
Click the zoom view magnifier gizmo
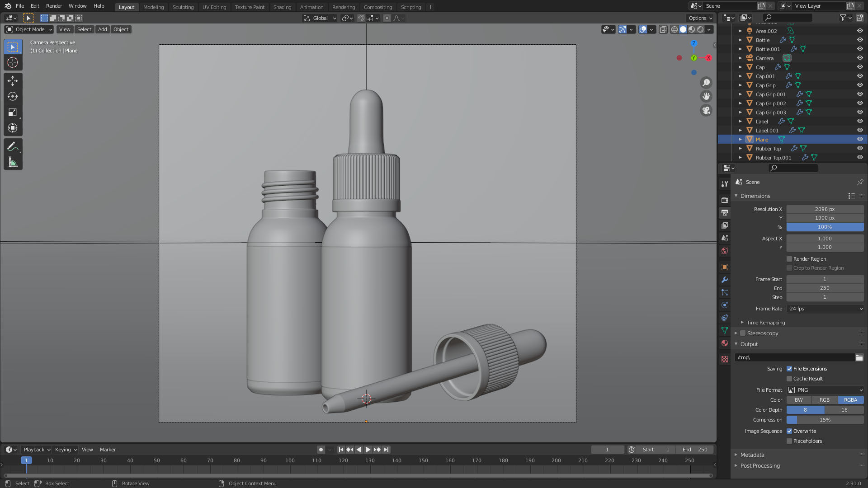706,83
